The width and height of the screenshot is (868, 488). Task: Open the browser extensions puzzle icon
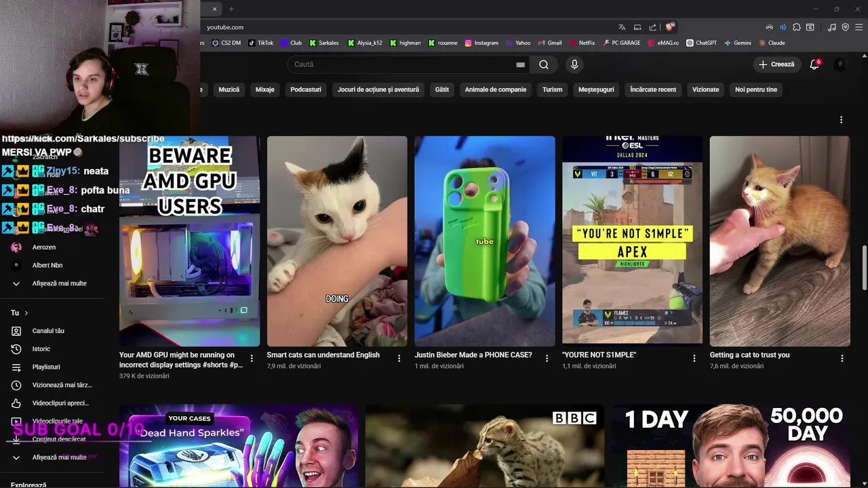(x=797, y=27)
